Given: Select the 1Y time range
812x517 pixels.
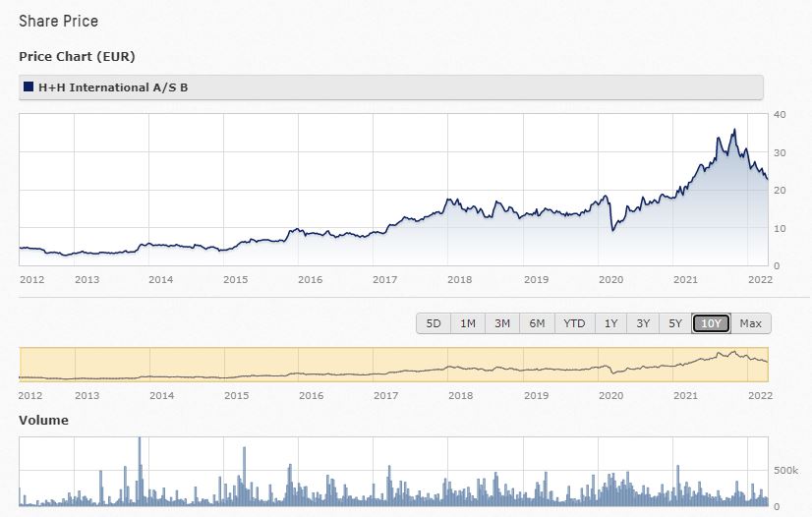Looking at the screenshot, I should (x=611, y=323).
